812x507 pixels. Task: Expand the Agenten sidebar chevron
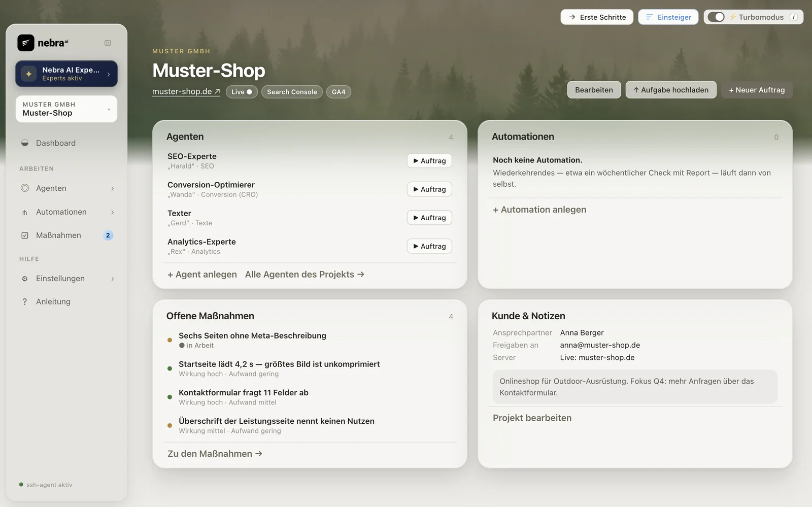coord(113,189)
